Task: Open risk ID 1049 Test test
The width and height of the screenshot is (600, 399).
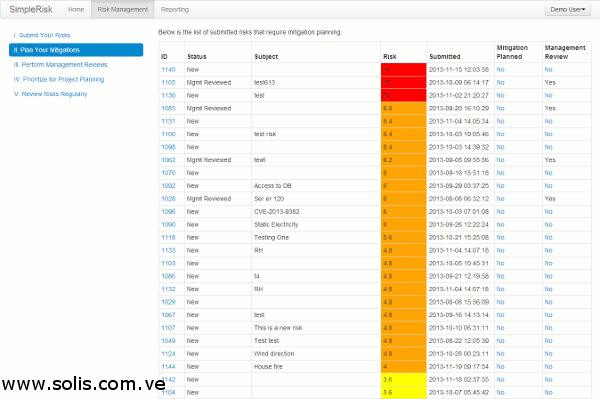Action: 168,341
